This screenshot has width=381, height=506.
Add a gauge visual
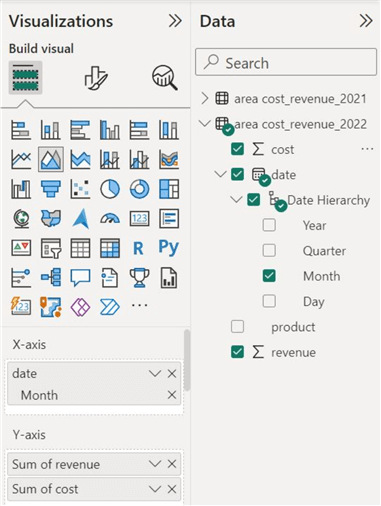[x=110, y=219]
